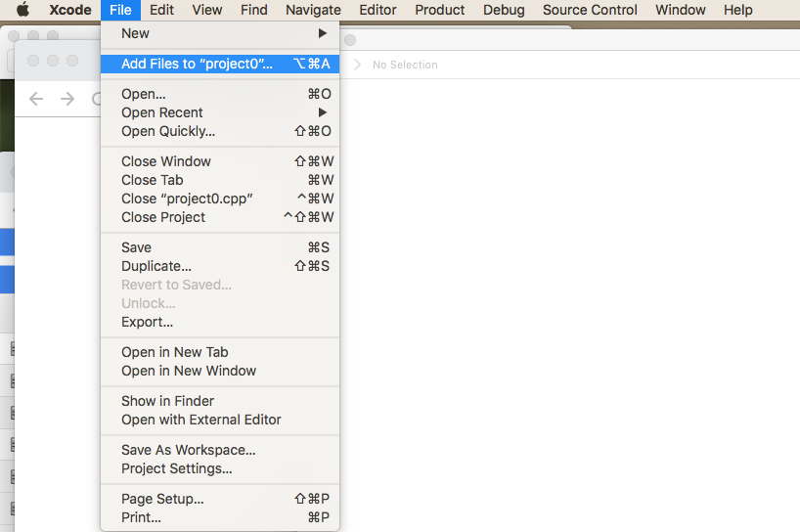This screenshot has width=800, height=532.
Task: Select Open... from File menu
Action: pyautogui.click(x=220, y=94)
